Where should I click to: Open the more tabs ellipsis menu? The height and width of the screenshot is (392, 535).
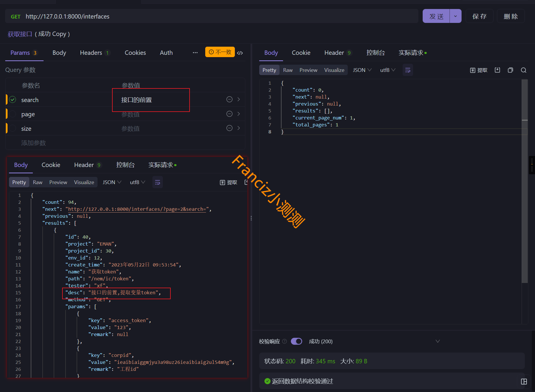coord(195,52)
